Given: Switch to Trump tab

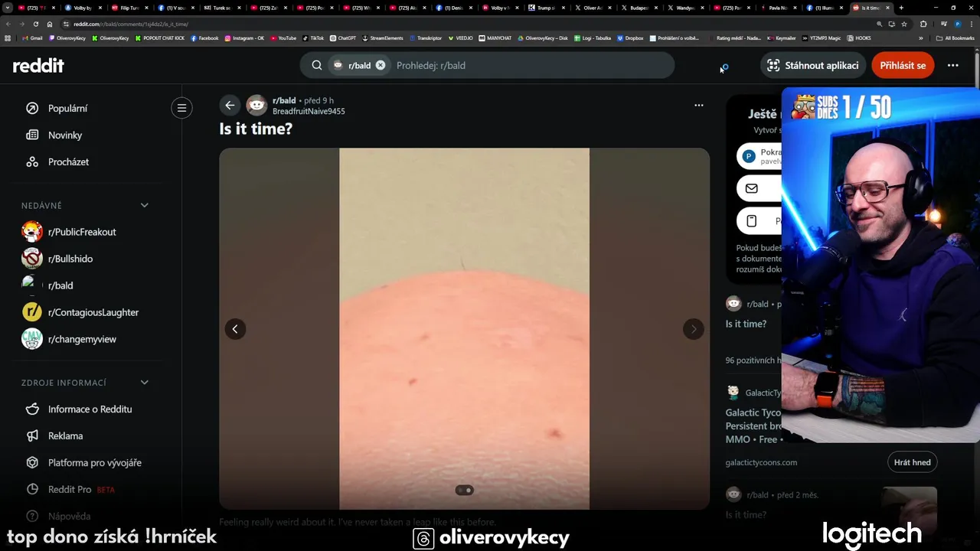Looking at the screenshot, I should coord(547,8).
